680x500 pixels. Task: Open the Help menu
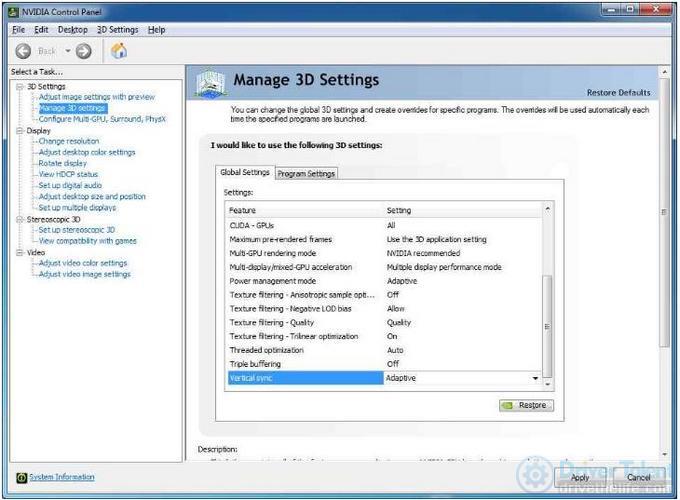click(x=156, y=29)
